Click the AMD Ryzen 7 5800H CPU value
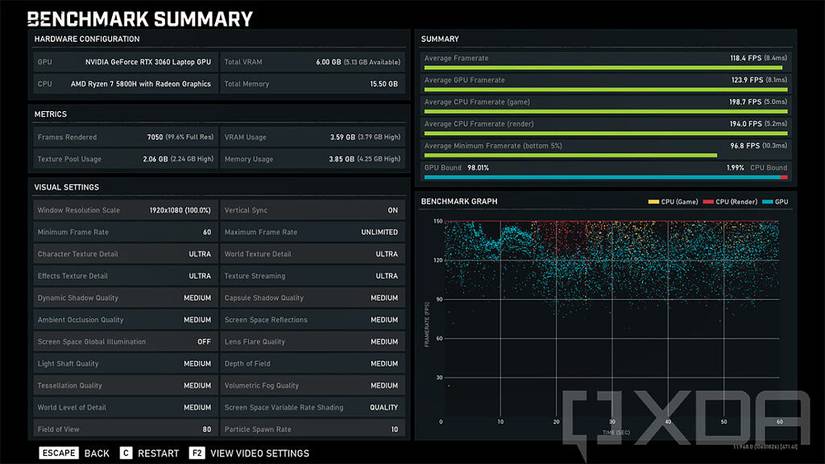Viewport: 825px width, 464px height. click(140, 84)
